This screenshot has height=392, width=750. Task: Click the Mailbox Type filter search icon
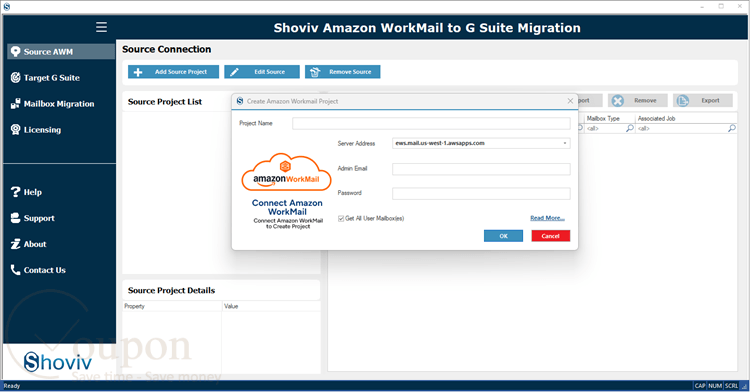point(629,128)
